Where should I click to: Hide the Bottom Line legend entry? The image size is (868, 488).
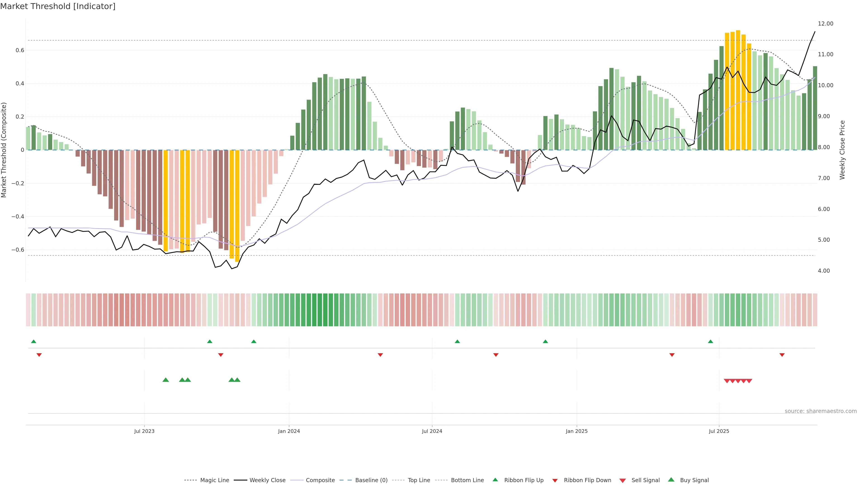(x=467, y=480)
